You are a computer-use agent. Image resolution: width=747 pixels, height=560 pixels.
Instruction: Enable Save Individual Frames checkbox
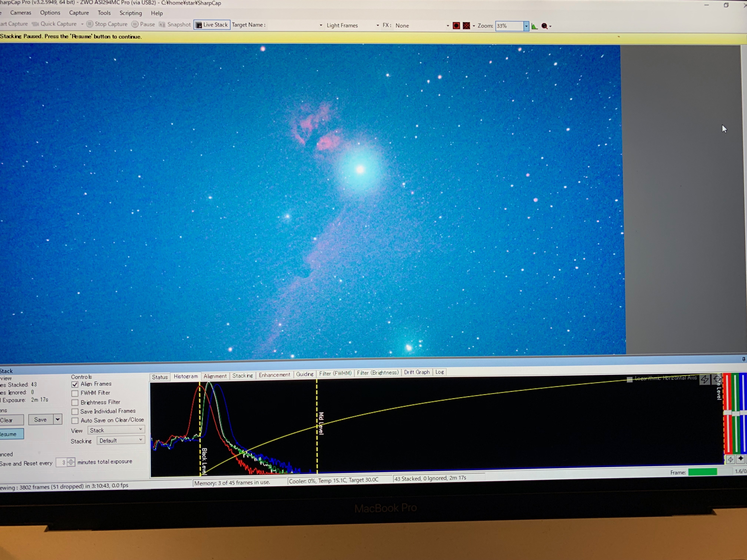tap(75, 411)
